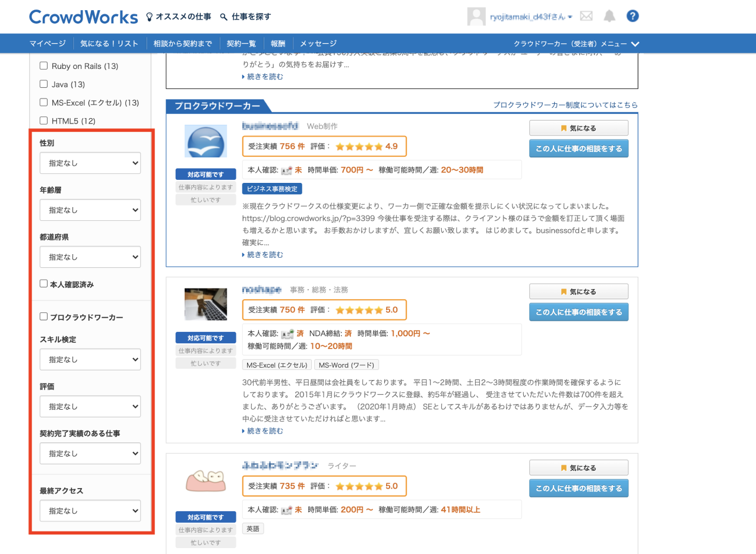The width and height of the screenshot is (756, 554).
Task: Open the first worker's blue bird profile image
Action: (x=205, y=141)
